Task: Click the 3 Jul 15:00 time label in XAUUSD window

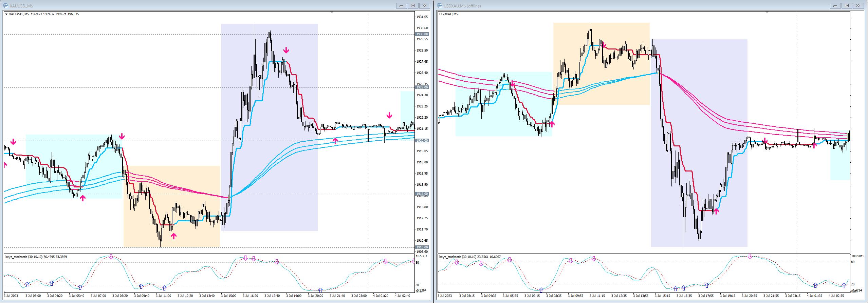Action: click(x=228, y=296)
